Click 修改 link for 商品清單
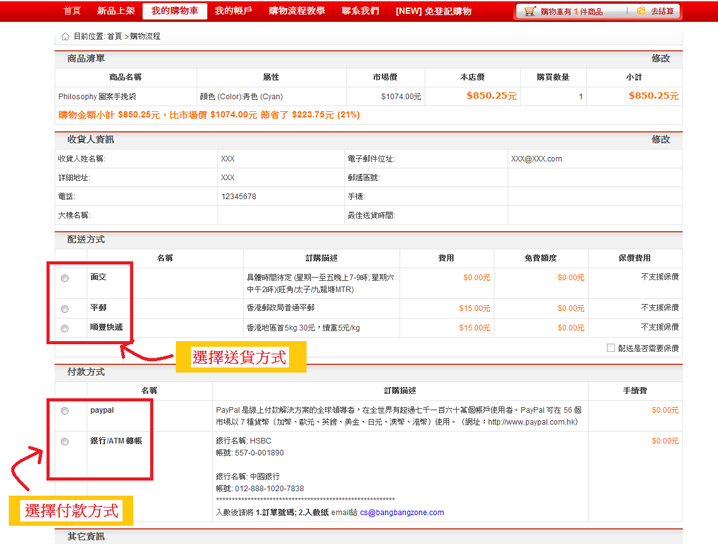Screen dimensions: 718x544 point(660,59)
